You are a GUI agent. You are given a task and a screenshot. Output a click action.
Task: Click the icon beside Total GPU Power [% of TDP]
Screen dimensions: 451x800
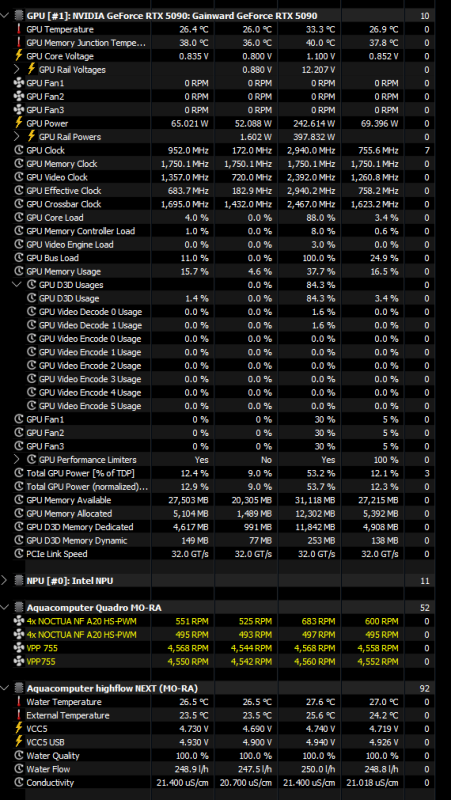pyautogui.click(x=19, y=473)
